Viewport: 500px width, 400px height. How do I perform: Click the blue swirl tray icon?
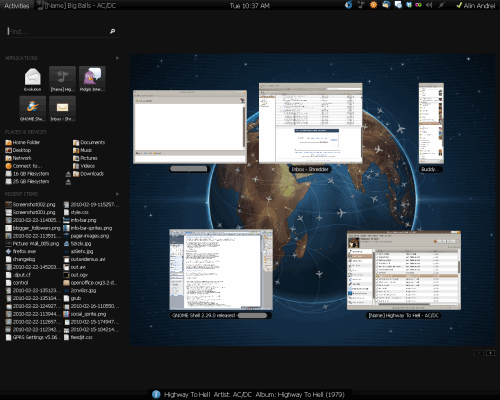[x=349, y=5]
